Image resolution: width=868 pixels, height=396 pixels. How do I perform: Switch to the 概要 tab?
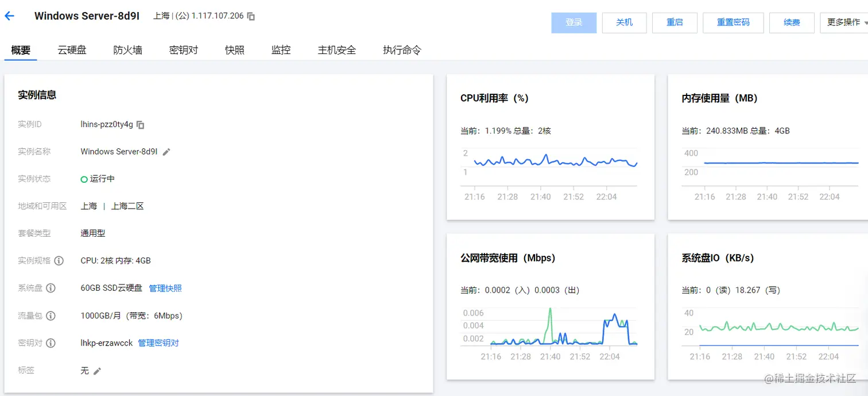pyautogui.click(x=21, y=50)
